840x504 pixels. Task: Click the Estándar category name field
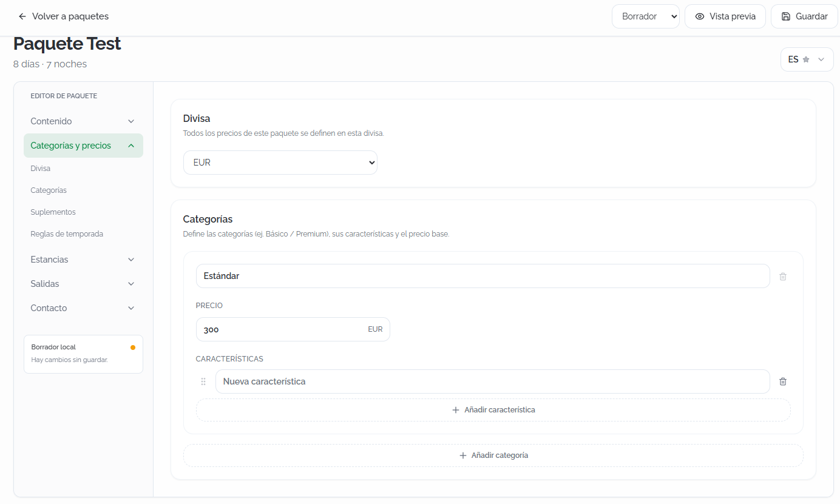click(x=483, y=276)
